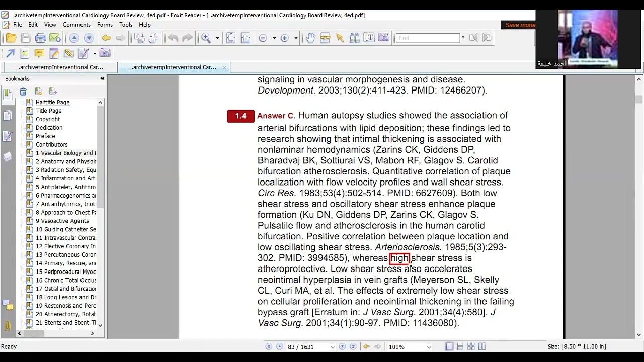This screenshot has width=644, height=362.
Task: Open Zoom In tool dropdown arrow
Action: (217, 38)
